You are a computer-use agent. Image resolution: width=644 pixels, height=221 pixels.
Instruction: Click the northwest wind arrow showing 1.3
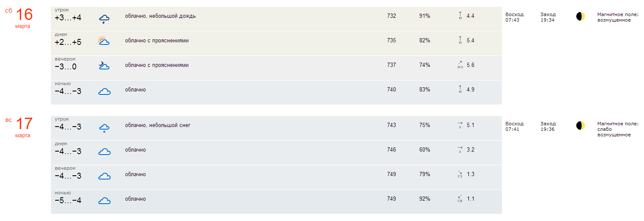click(460, 174)
